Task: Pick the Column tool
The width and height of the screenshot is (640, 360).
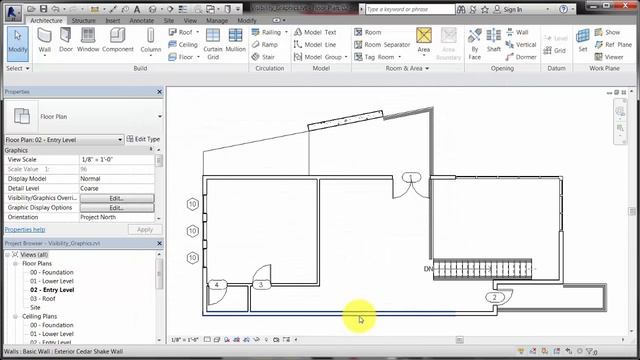Action: point(151,41)
